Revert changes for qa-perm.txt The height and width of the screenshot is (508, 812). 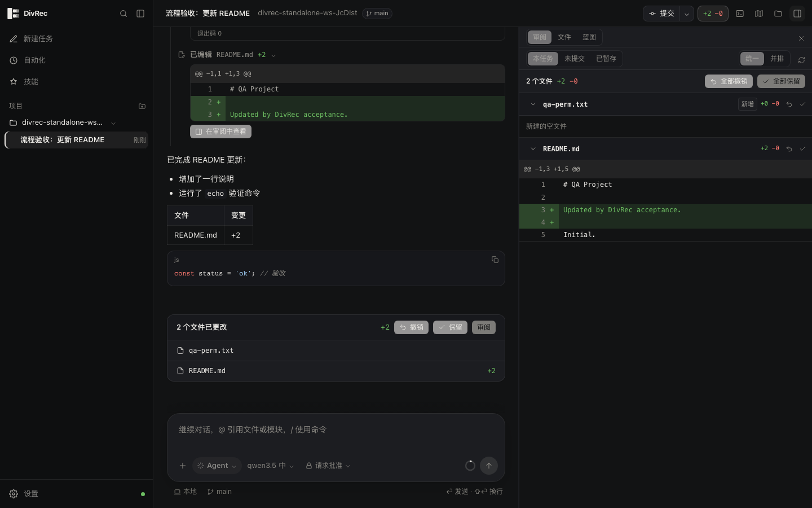point(789,104)
